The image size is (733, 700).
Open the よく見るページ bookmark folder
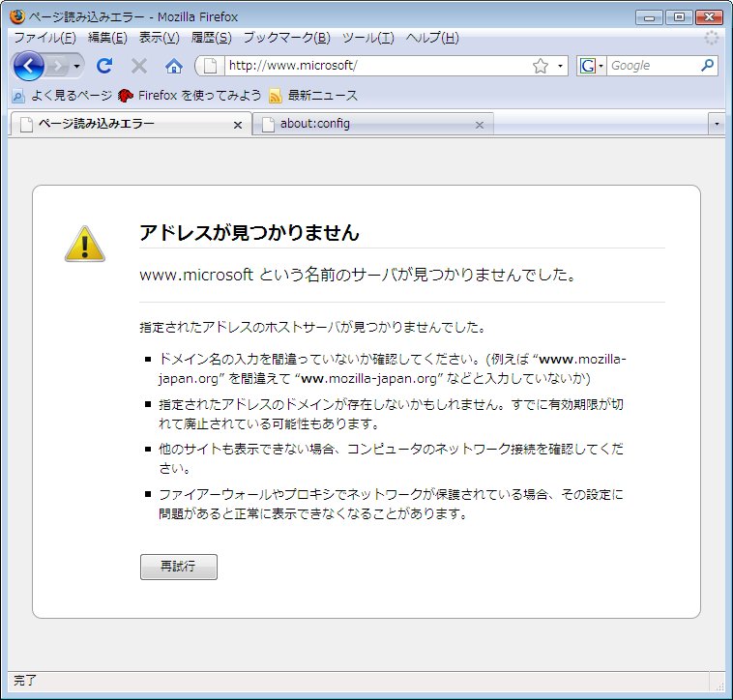coord(63,96)
